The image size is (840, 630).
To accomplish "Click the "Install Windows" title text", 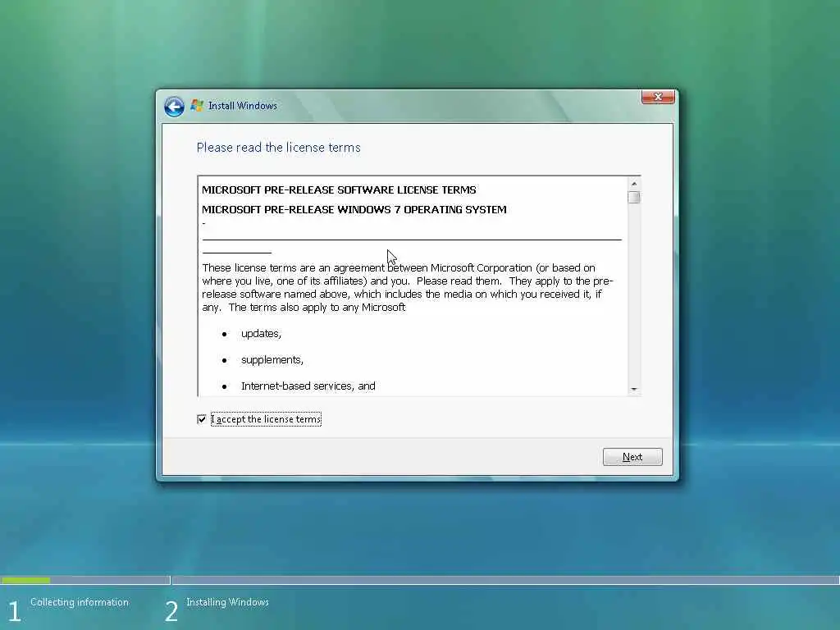I will tap(243, 106).
